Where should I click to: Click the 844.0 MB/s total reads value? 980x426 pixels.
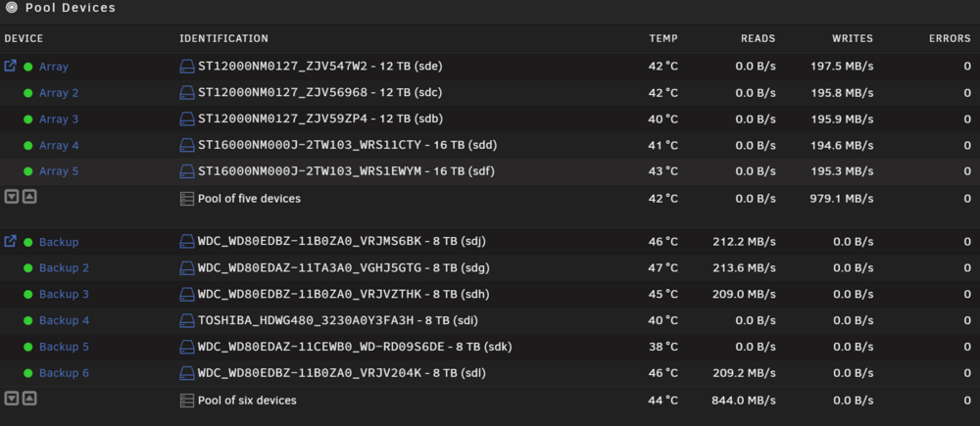coord(744,401)
